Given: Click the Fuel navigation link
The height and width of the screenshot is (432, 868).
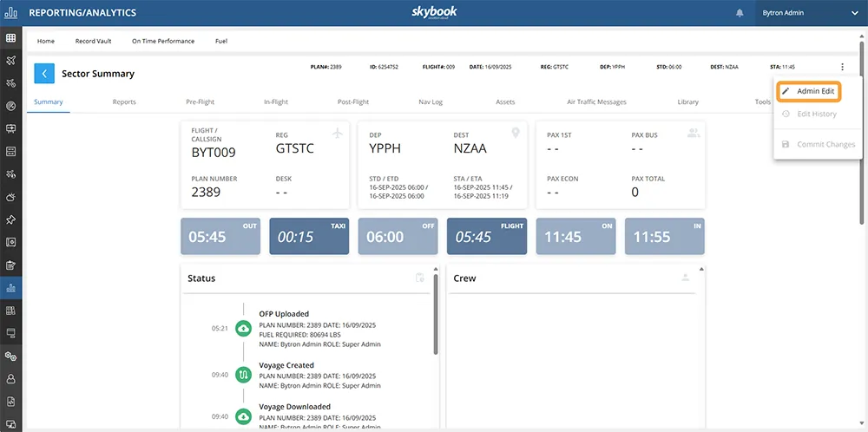Looking at the screenshot, I should coord(221,41).
